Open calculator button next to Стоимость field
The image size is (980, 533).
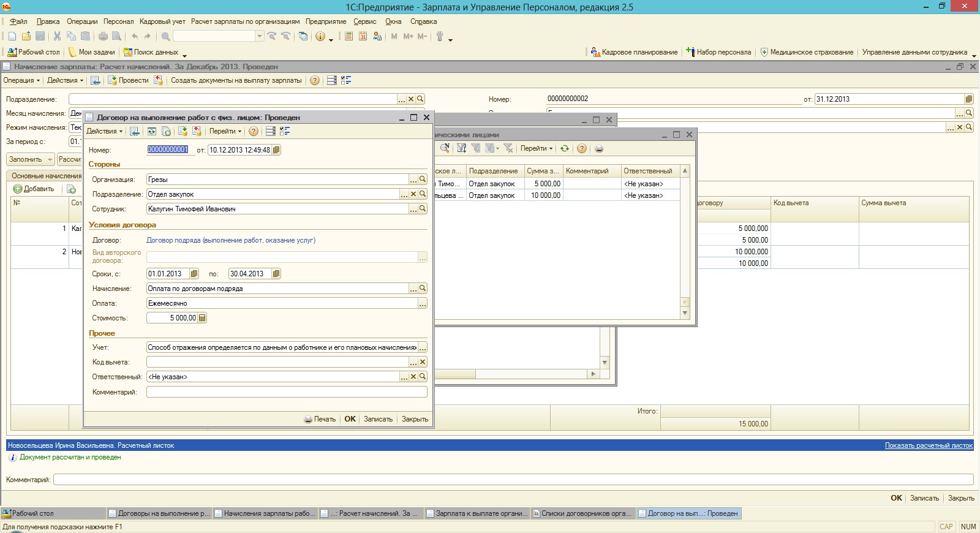202,318
